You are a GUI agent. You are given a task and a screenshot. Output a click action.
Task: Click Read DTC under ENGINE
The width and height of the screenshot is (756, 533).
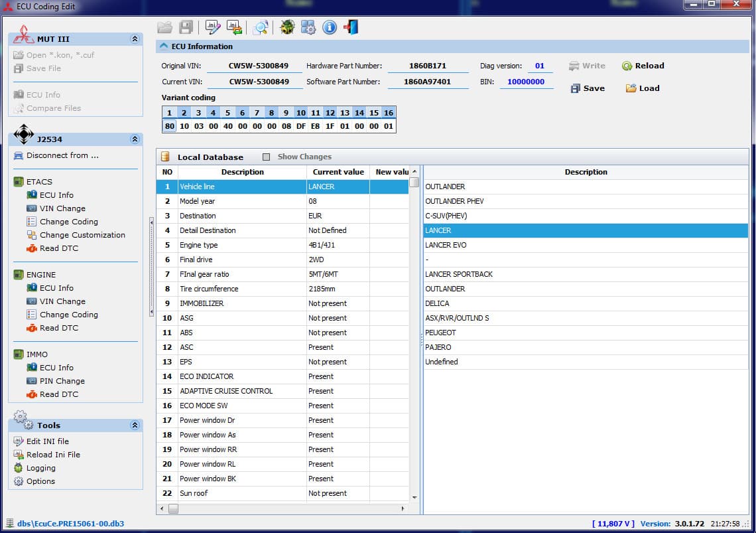coord(58,328)
